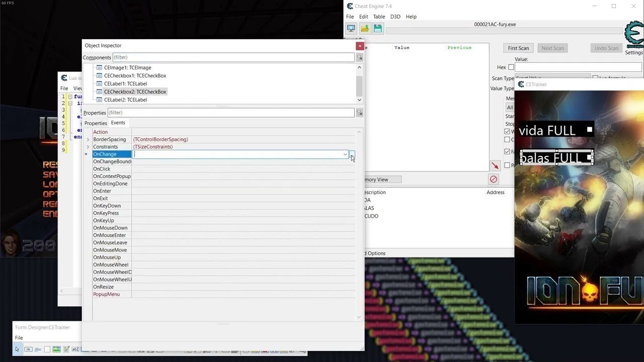Open the Table menu in Cheat Engine

tap(379, 17)
